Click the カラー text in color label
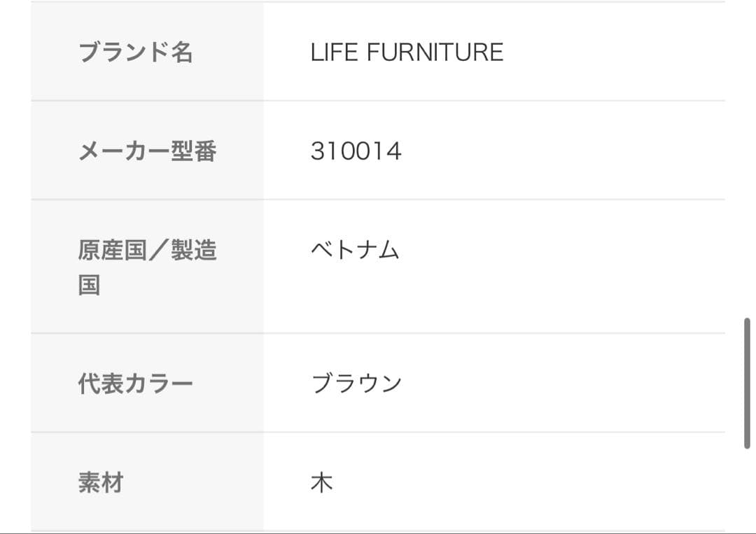The width and height of the screenshot is (756, 534). coord(158,384)
